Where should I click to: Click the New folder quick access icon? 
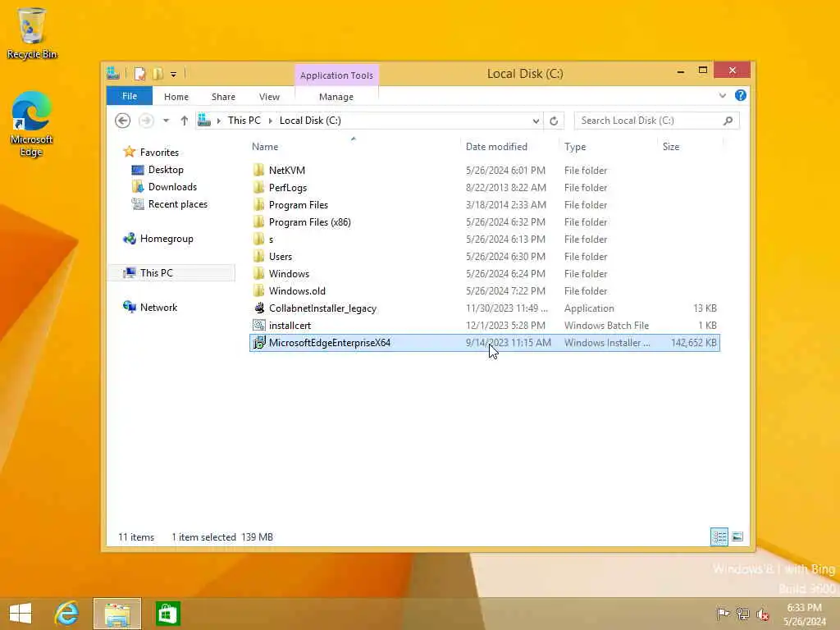(157, 74)
